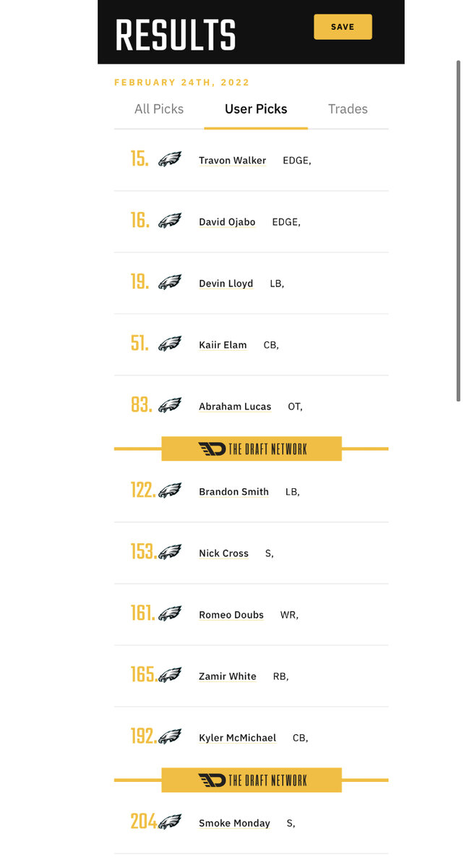This screenshot has height=868, width=464.
Task: Click Eagles logo beside Kaiir Elam
Action: coord(170,344)
